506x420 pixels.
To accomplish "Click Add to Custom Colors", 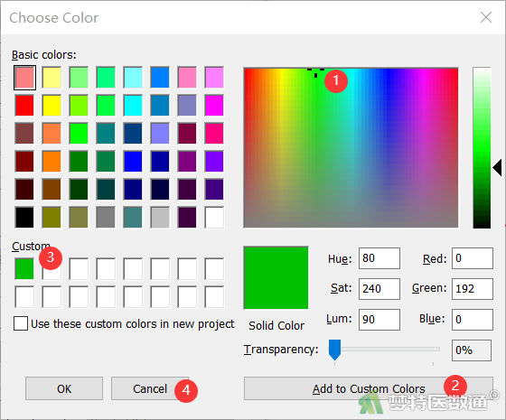I will tap(369, 388).
